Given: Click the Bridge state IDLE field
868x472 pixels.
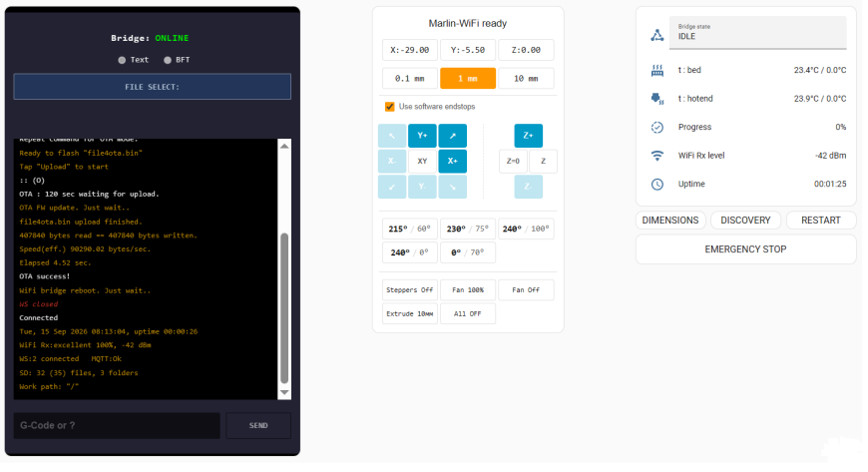Looking at the screenshot, I should 758,33.
